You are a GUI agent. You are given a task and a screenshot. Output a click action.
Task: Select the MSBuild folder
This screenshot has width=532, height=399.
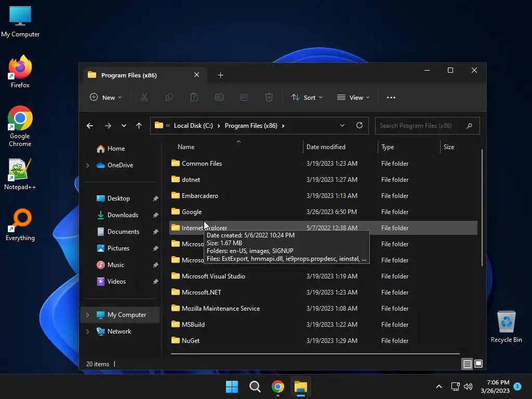(x=323, y=325)
